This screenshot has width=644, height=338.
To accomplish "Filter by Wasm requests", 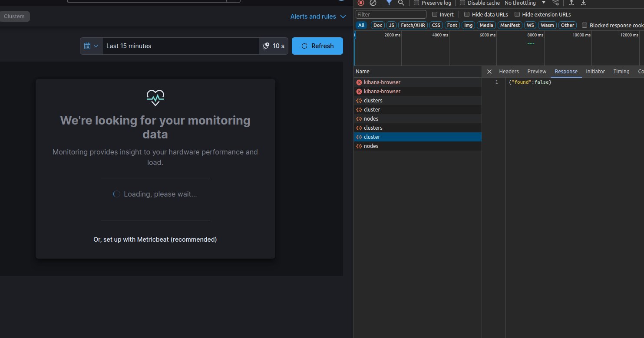I will pyautogui.click(x=547, y=25).
